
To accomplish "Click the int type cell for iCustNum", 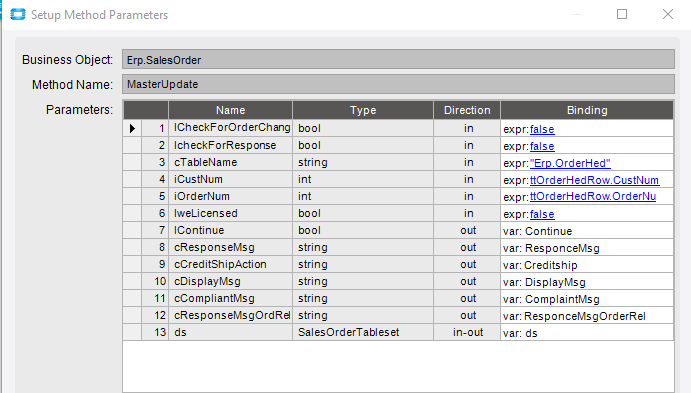I will tap(363, 179).
